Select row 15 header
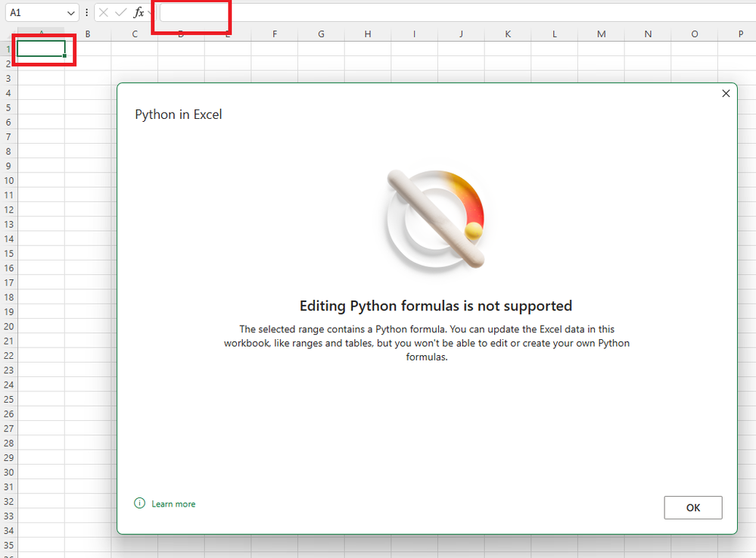Image resolution: width=756 pixels, height=558 pixels. tap(8, 254)
